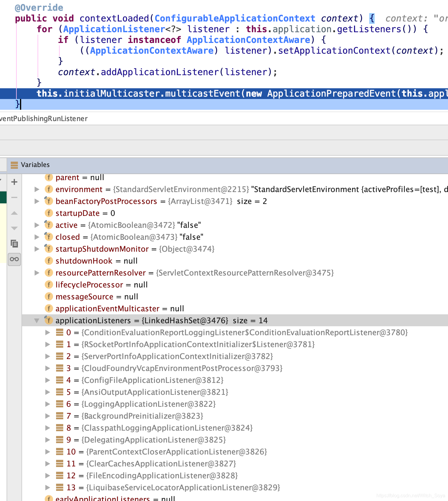The height and width of the screenshot is (501, 448).
Task: Click ConfigurableApplicationContext type in method signature
Action: (235, 18)
